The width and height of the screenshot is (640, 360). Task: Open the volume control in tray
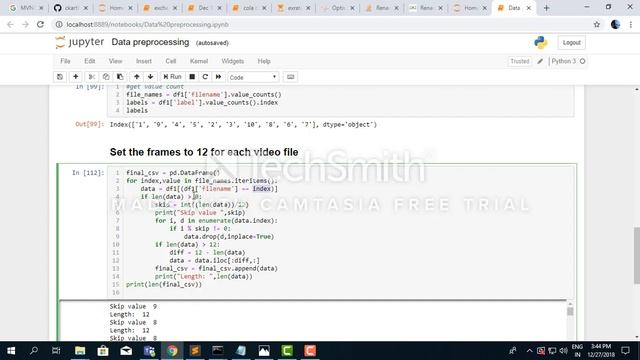tap(564, 351)
